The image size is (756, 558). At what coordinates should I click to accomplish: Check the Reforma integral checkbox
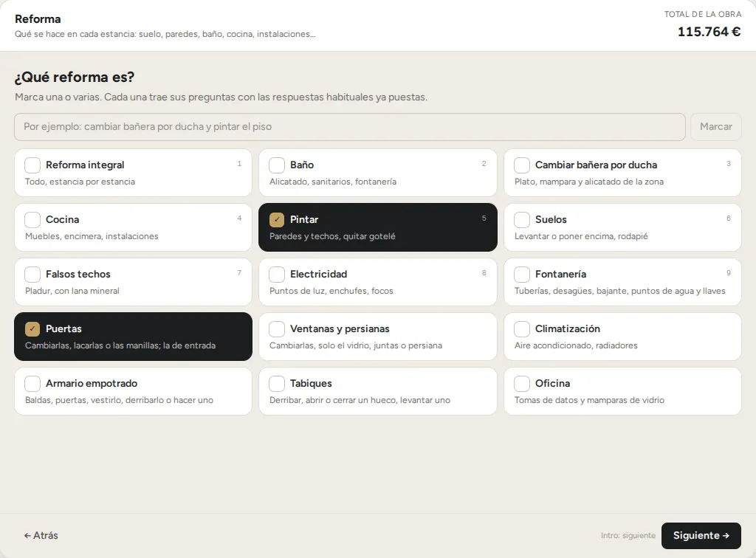pos(32,165)
